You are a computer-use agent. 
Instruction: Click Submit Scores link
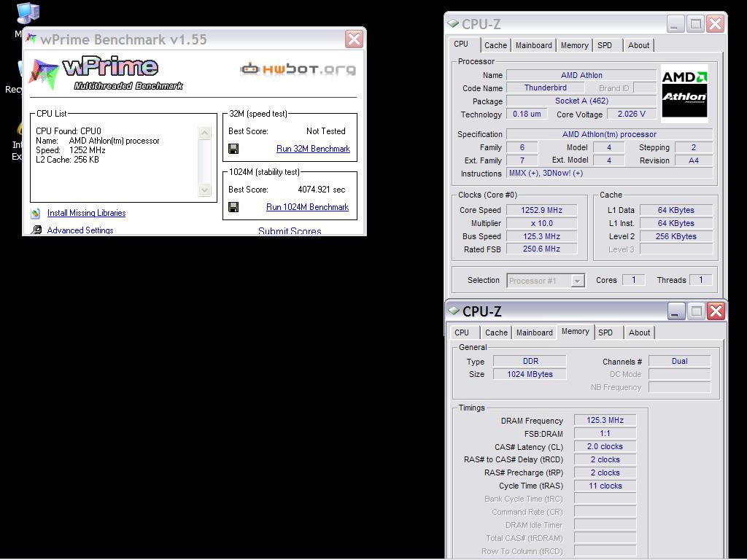[290, 231]
